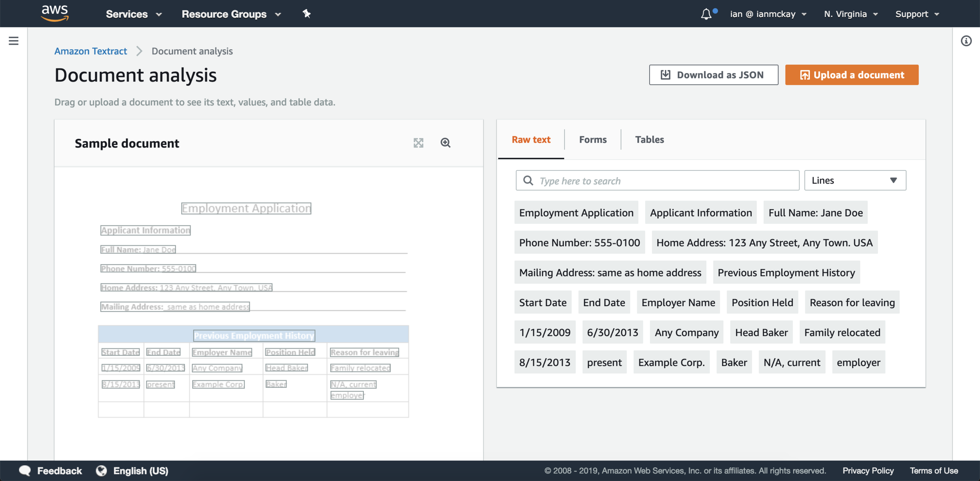Select '1/15/2009' chip in results

tap(545, 332)
